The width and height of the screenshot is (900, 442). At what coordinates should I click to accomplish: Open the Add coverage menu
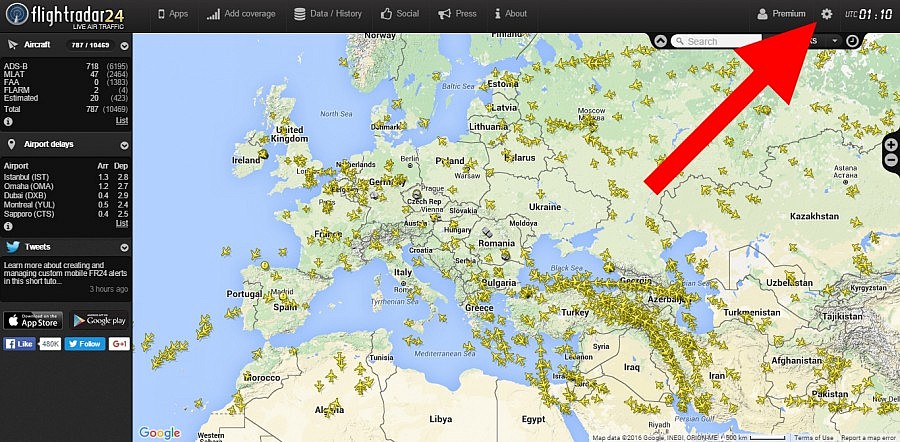tap(241, 14)
